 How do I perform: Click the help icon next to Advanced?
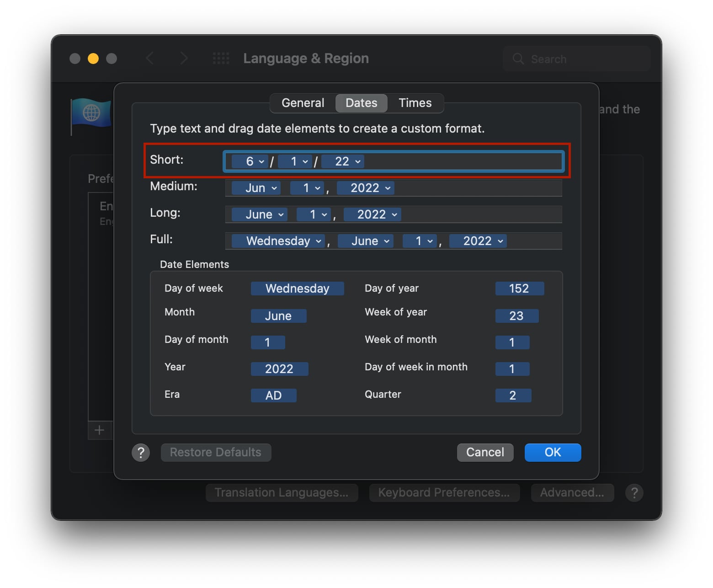pos(634,492)
